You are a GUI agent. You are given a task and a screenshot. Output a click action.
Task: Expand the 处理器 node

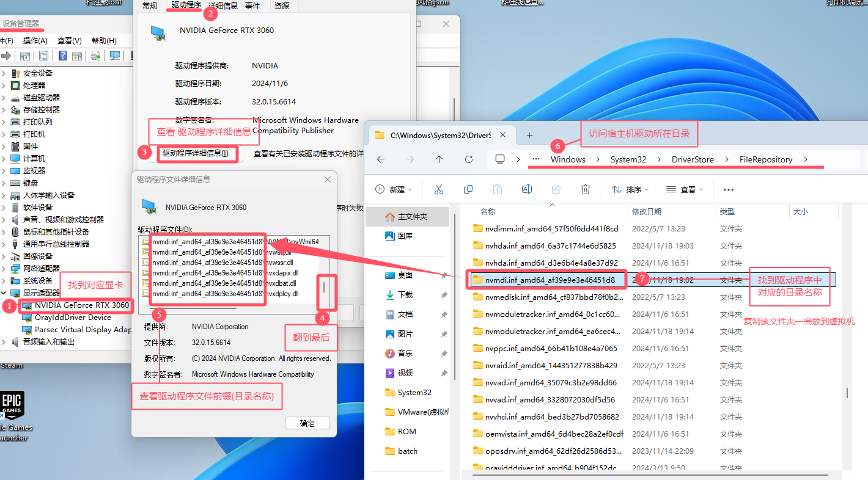4,85
